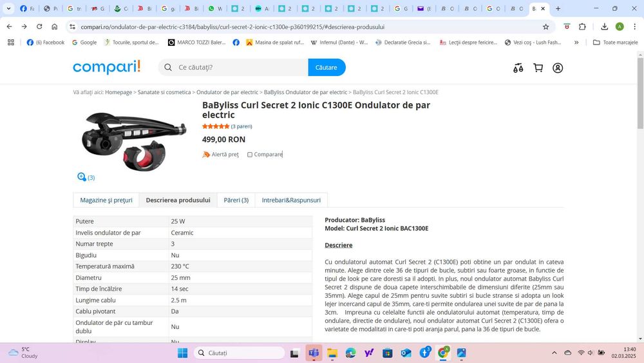Open the Chrome profile avatar
Image resolution: width=644 pixels, height=363 pixels.
click(x=620, y=26)
